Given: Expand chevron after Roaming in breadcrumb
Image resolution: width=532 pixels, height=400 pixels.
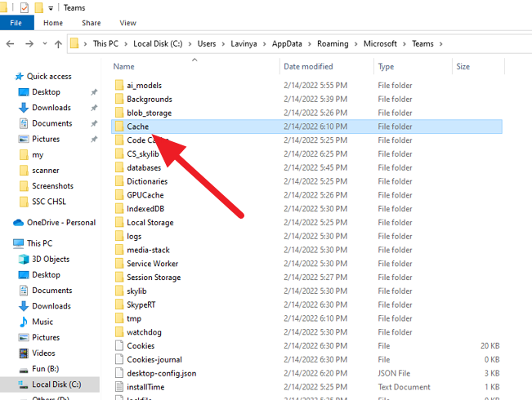Looking at the screenshot, I should tap(356, 44).
